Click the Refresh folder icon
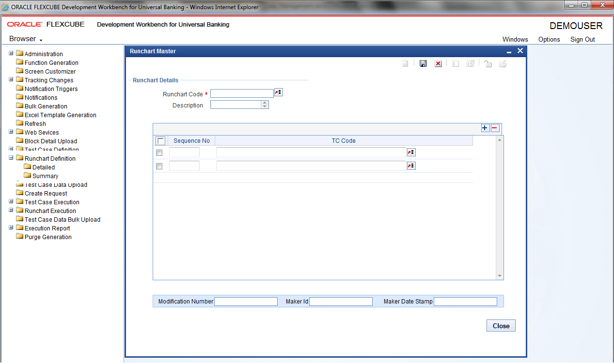 point(20,123)
